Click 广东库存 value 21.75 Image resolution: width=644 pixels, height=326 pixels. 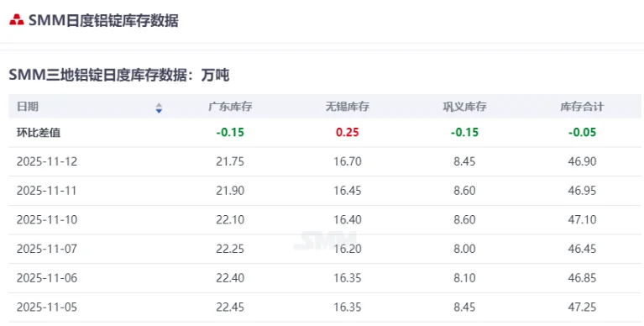[230, 161]
